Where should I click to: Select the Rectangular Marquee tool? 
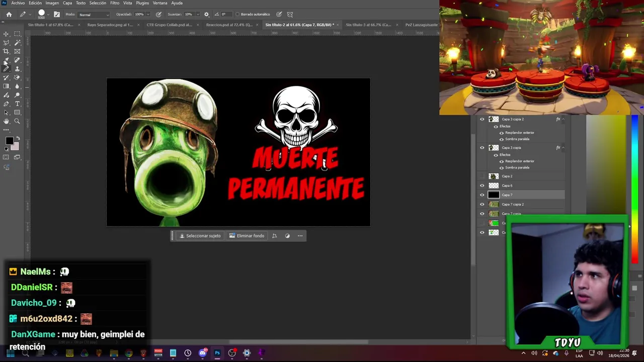[x=17, y=34]
